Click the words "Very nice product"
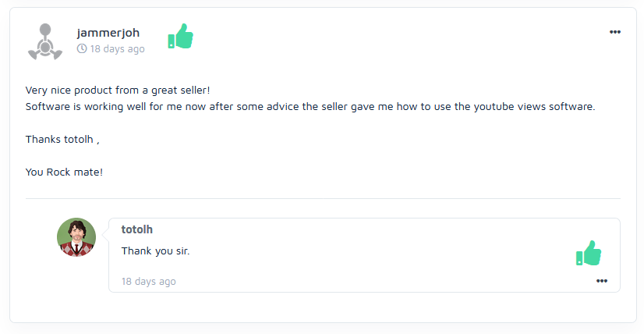 (65, 90)
